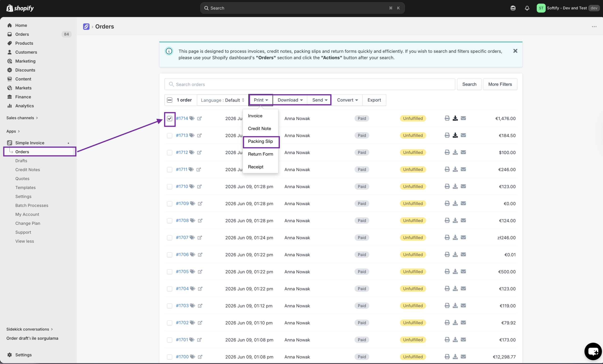Viewport: 603px width, 364px height.
Task: Print order #1700 using its printer icon
Action: pos(447,357)
